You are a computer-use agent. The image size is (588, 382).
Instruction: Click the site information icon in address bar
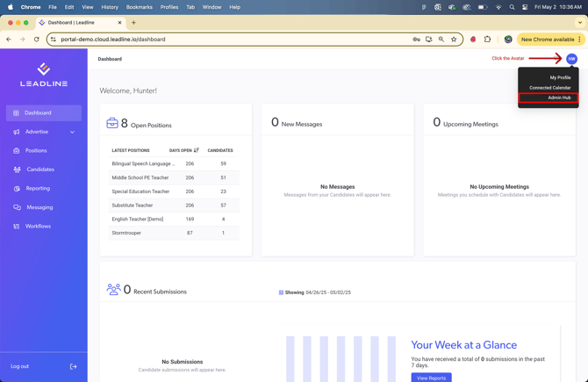pos(54,39)
